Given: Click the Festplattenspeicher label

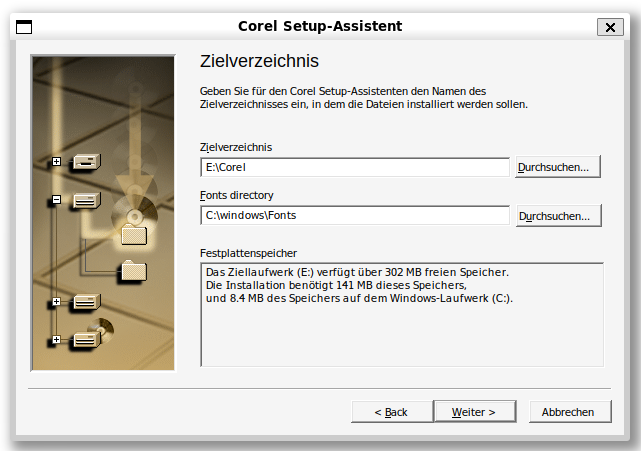Looking at the screenshot, I should (248, 253).
